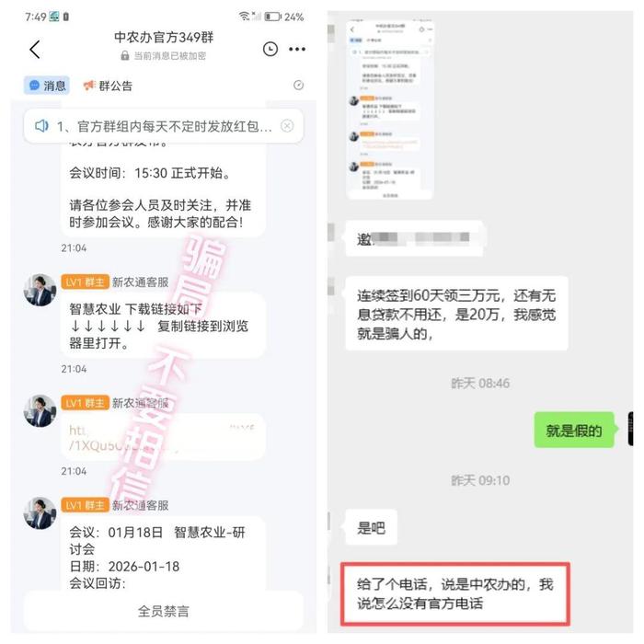Image resolution: width=644 pixels, height=644 pixels.
Task: Switch to the 群公告 tab
Action: click(x=108, y=86)
